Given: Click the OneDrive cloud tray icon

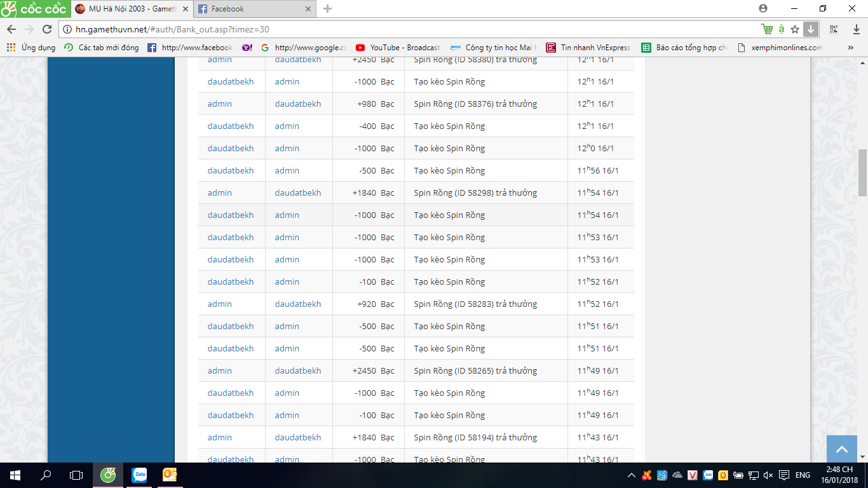Looking at the screenshot, I should pyautogui.click(x=677, y=475).
